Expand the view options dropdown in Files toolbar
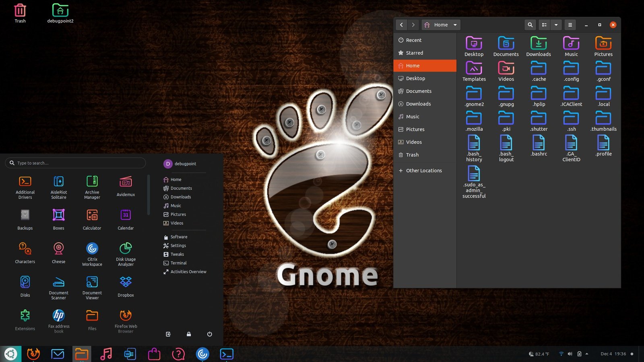The image size is (644, 362). pyautogui.click(x=556, y=25)
